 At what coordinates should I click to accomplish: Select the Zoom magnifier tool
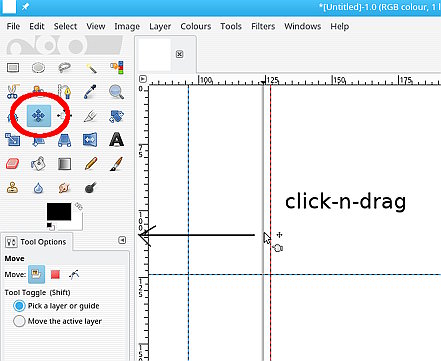coord(116,92)
